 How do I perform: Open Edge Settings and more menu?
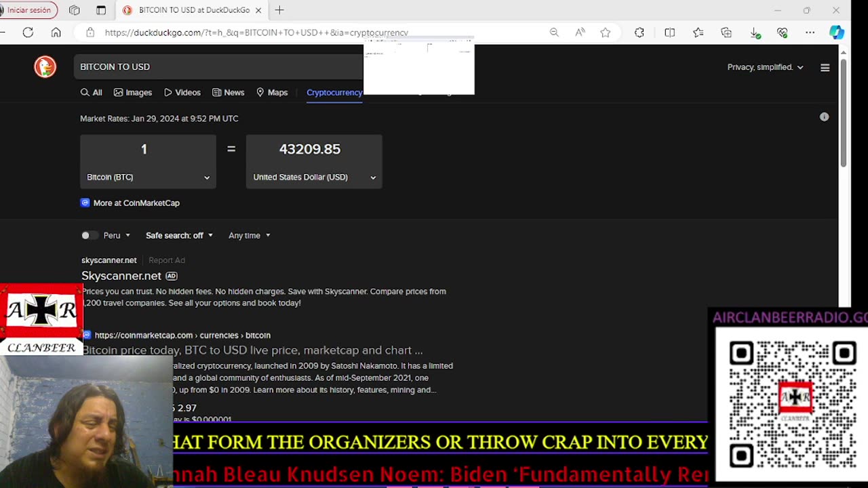pyautogui.click(x=810, y=33)
